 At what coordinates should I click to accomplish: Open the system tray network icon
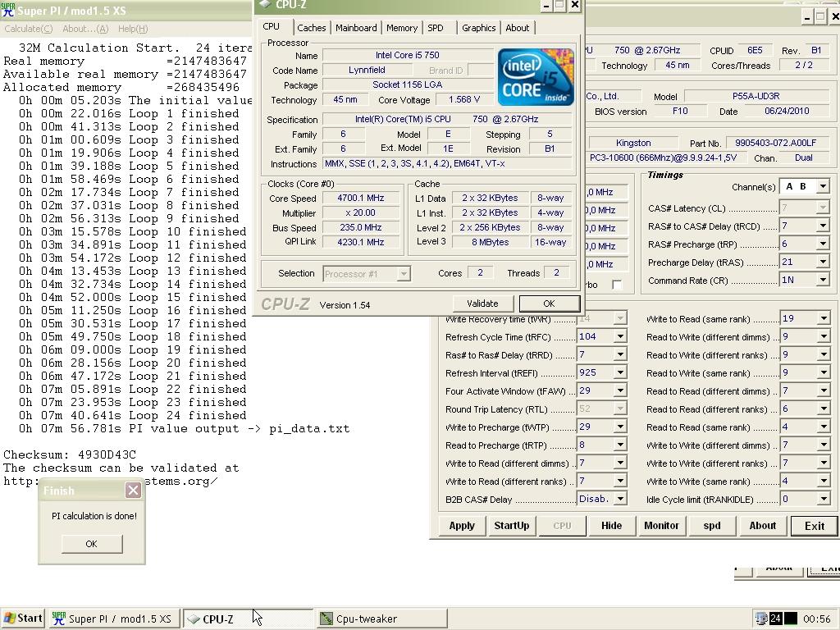tap(760, 619)
